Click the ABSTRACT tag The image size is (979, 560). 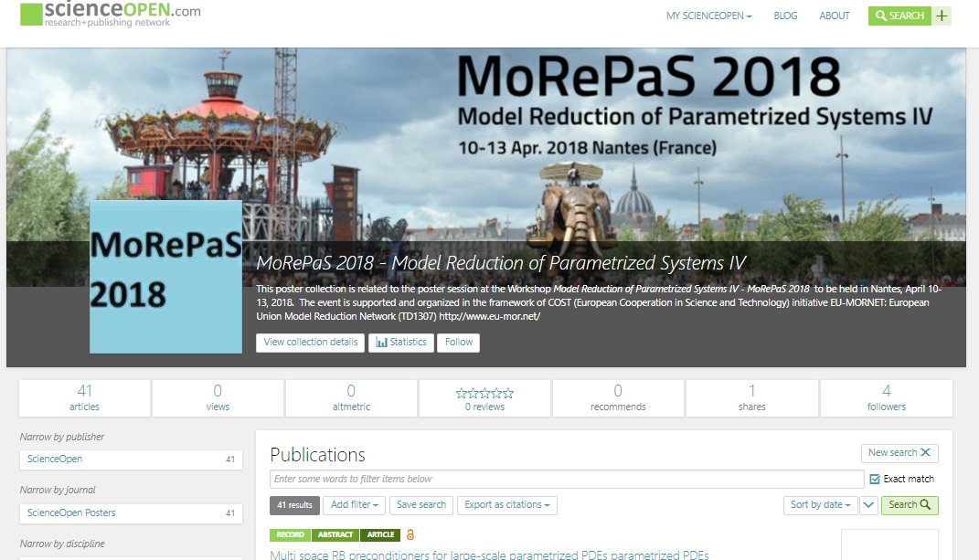pos(335,535)
